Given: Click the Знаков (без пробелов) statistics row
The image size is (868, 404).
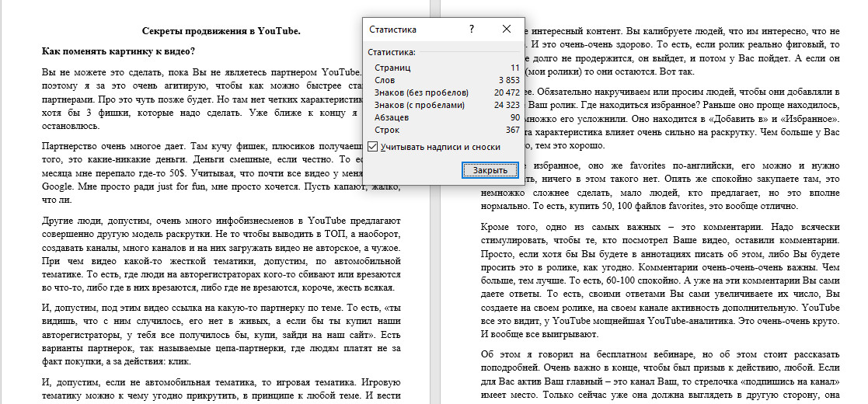Looking at the screenshot, I should click(447, 92).
